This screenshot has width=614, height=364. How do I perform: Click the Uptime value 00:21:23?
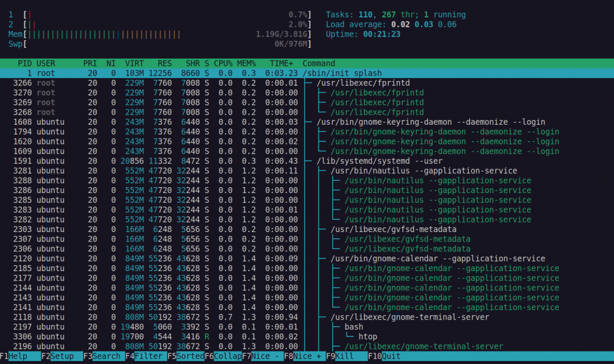coord(382,34)
